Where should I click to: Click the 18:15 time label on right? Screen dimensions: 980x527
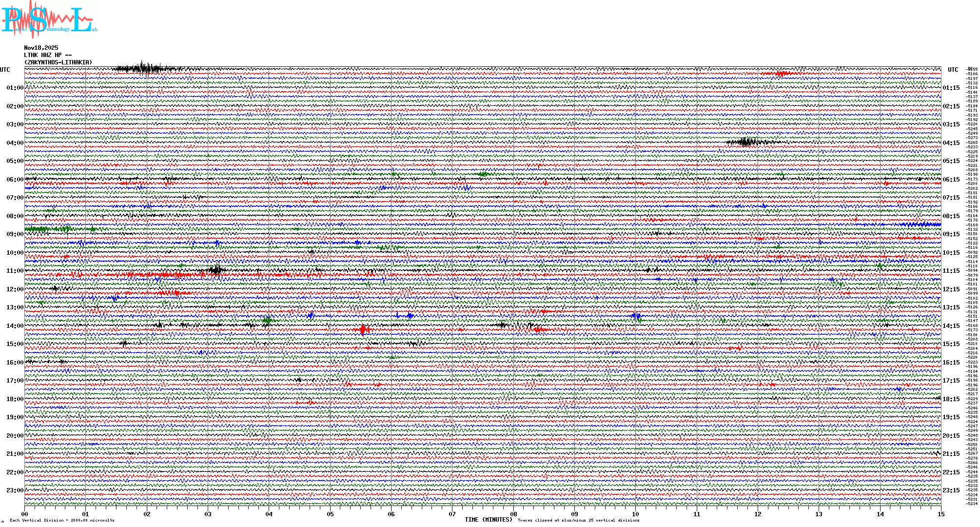coord(951,399)
